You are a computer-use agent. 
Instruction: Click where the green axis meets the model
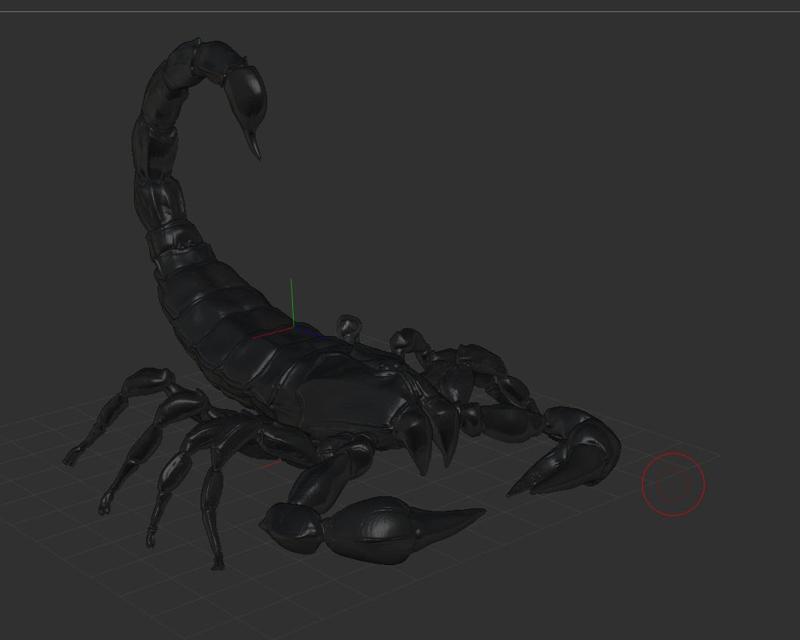pos(291,325)
